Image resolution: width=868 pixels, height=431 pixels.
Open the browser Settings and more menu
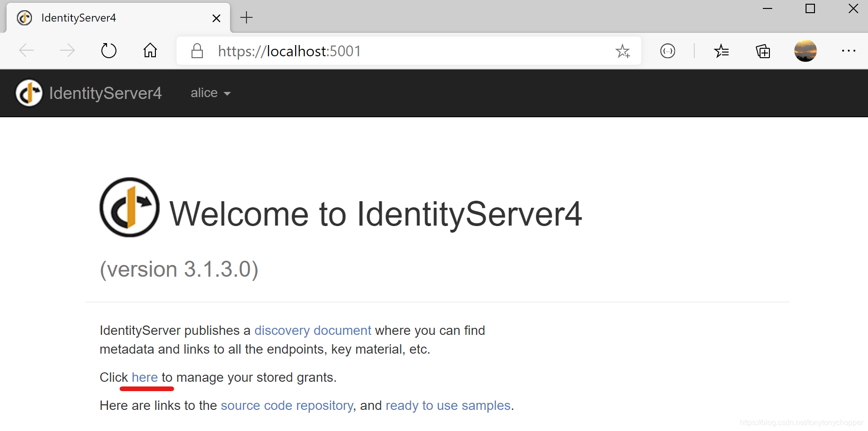850,51
